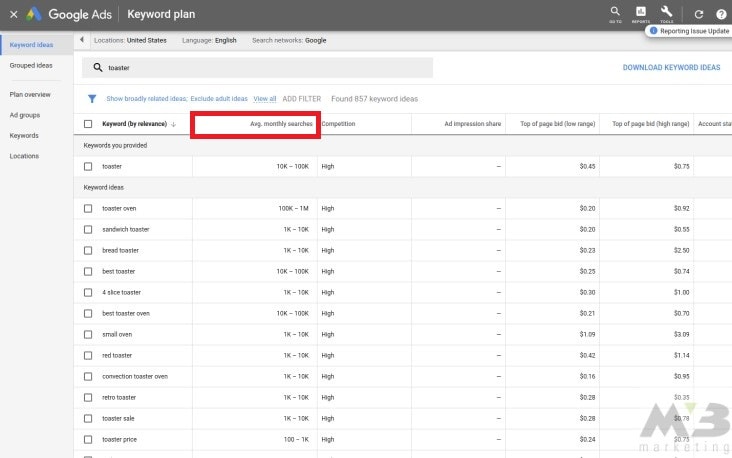Open Ad groups in sidebar

[x=25, y=115]
